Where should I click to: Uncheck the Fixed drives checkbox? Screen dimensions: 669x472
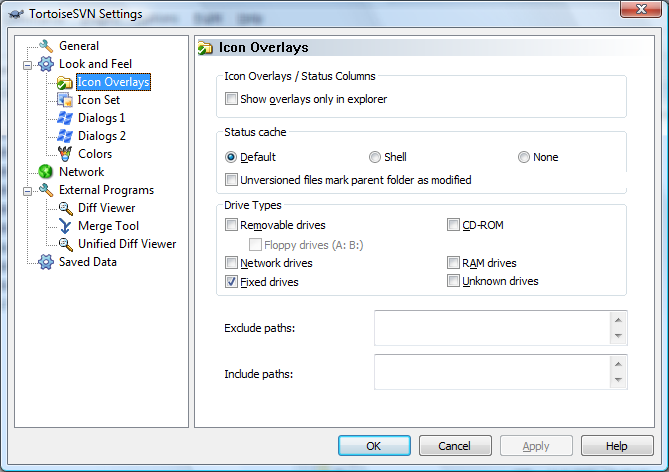pyautogui.click(x=231, y=282)
